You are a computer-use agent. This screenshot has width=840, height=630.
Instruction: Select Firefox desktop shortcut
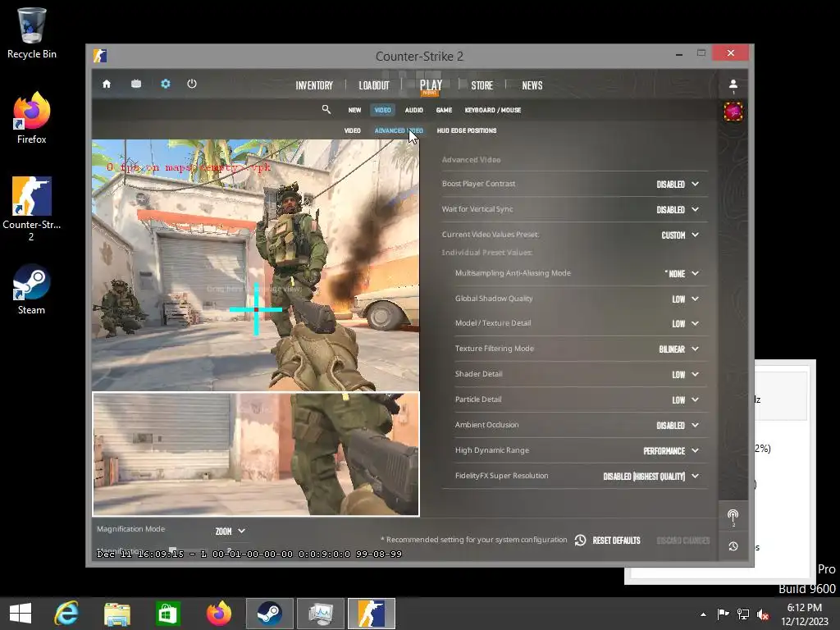[x=32, y=118]
